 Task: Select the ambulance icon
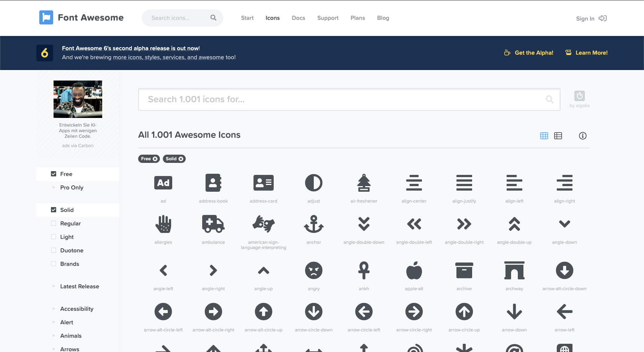coord(213,224)
